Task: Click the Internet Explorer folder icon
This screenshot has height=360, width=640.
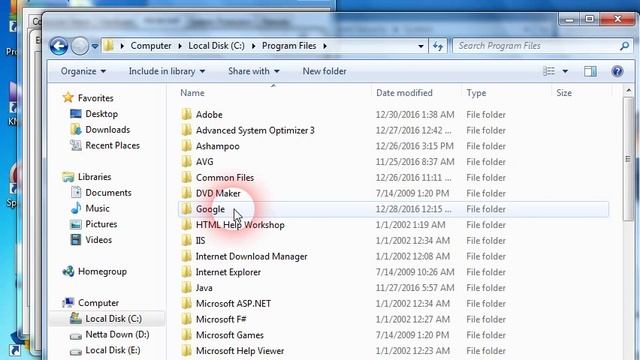Action: click(187, 272)
